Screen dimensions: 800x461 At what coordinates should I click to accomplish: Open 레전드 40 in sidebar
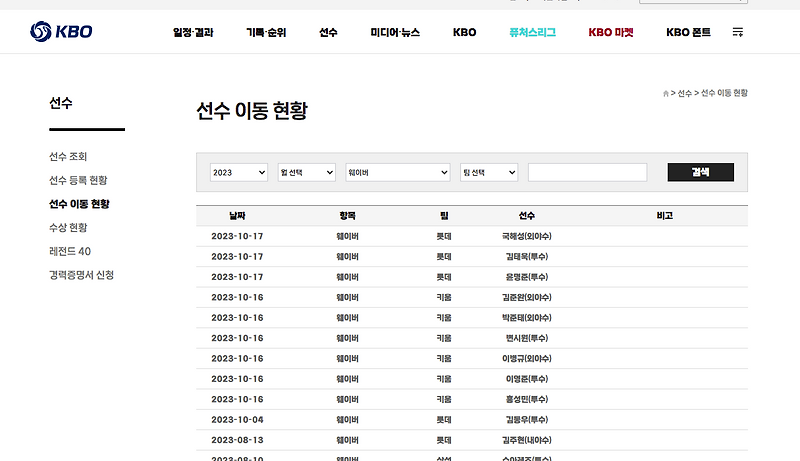coord(70,251)
